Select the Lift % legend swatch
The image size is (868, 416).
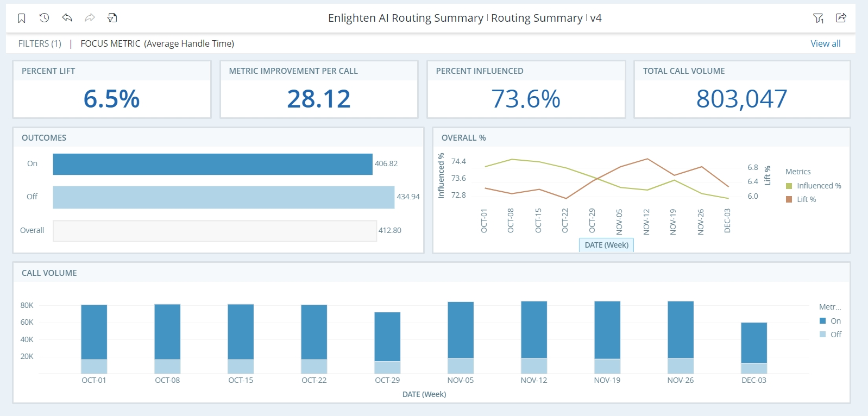[789, 199]
